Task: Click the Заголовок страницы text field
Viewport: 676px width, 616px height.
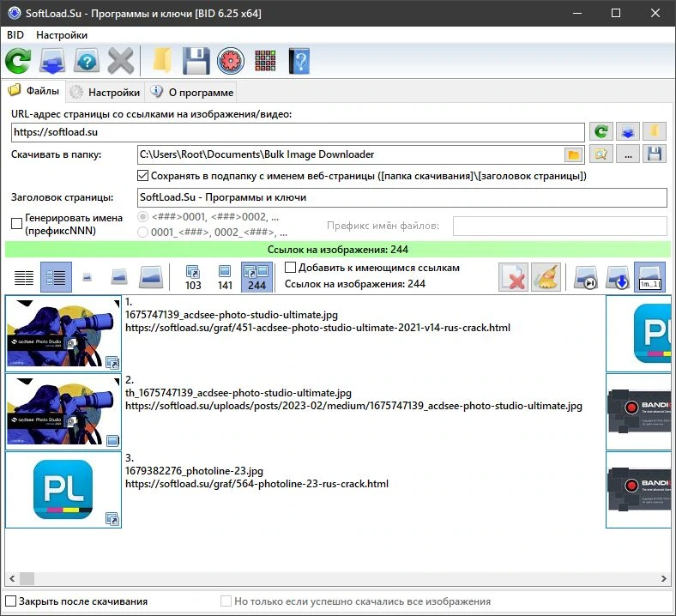Action: pyautogui.click(x=401, y=197)
